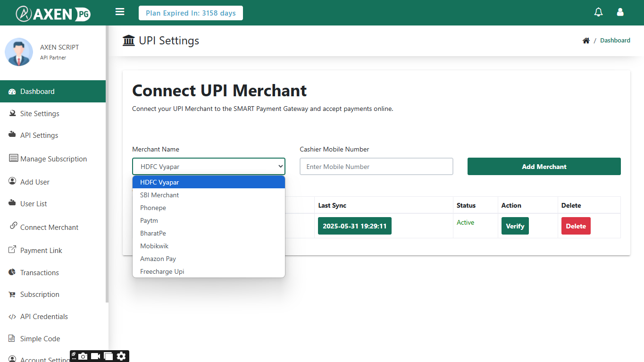Open API Settings page
The image size is (644, 362).
[x=53, y=135]
